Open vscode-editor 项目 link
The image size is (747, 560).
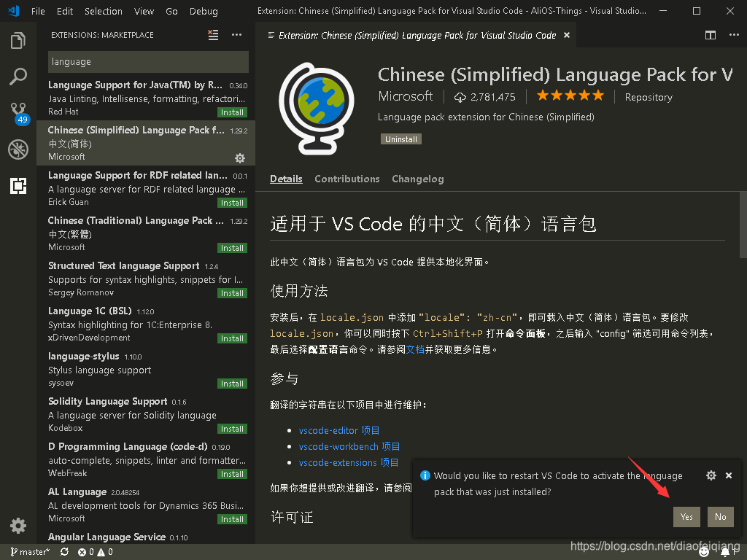[338, 430]
